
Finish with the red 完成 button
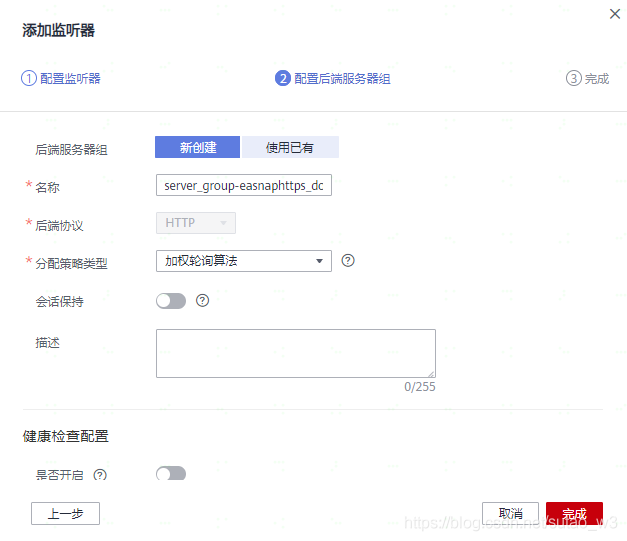pyautogui.click(x=574, y=513)
